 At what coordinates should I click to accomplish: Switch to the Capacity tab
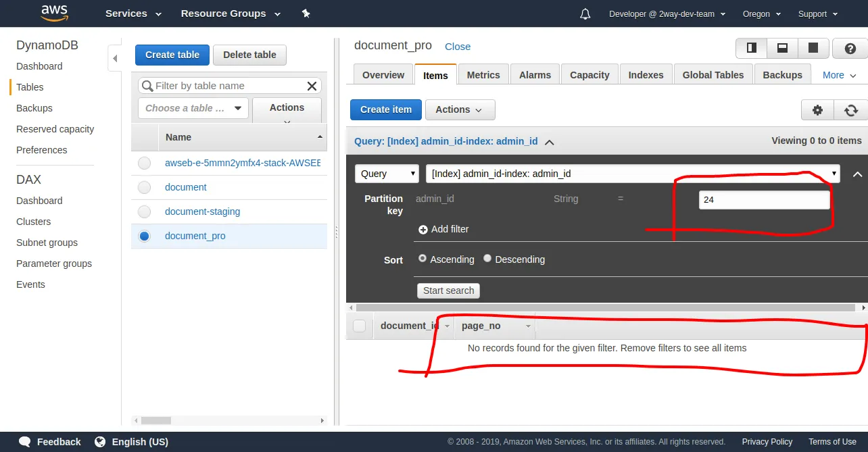click(589, 75)
